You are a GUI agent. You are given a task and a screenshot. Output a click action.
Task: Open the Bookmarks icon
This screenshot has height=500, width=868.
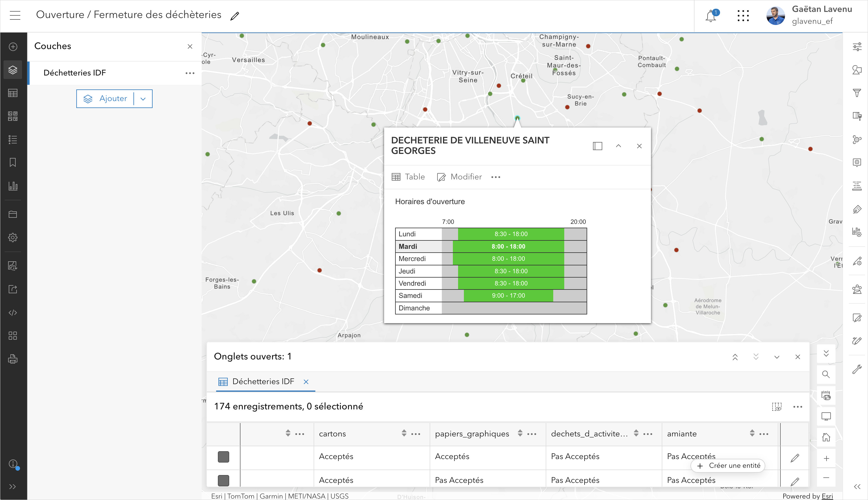click(x=13, y=162)
